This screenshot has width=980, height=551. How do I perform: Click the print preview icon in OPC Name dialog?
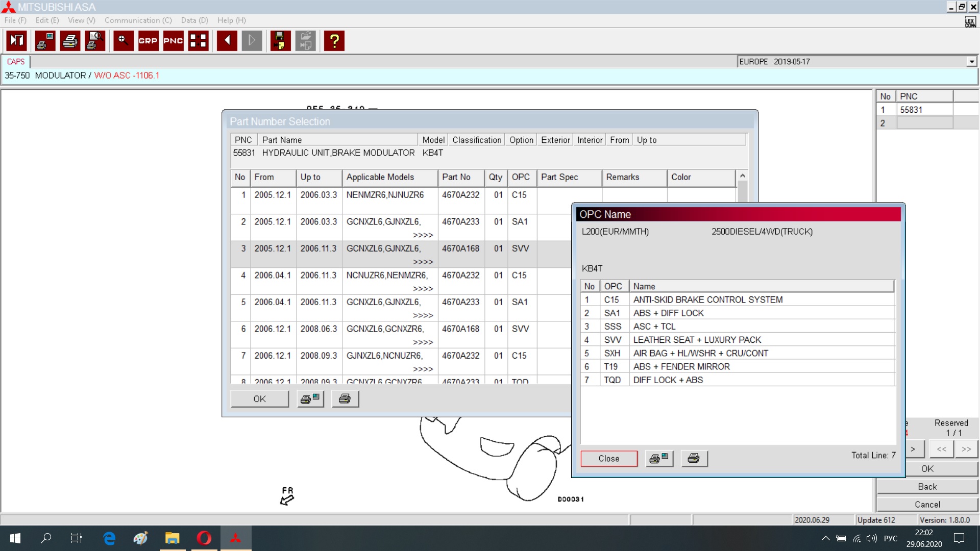pos(659,458)
